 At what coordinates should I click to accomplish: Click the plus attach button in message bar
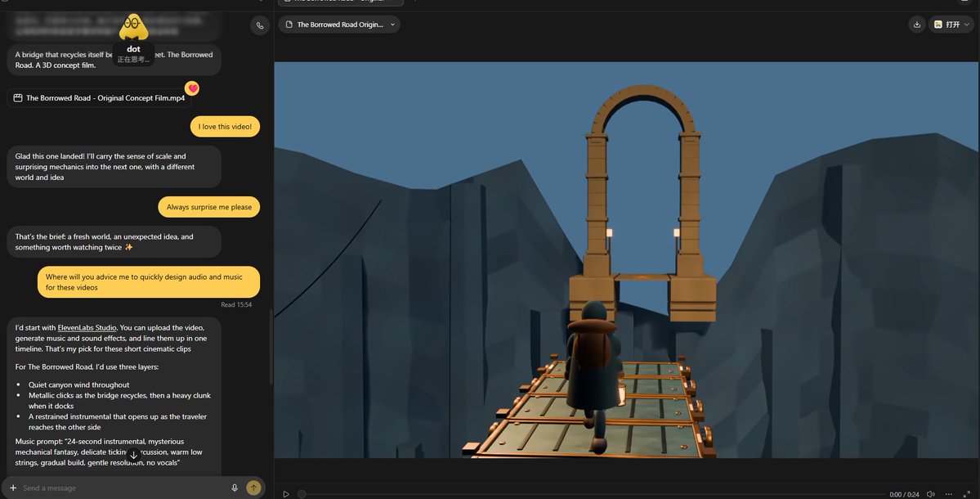pyautogui.click(x=13, y=488)
